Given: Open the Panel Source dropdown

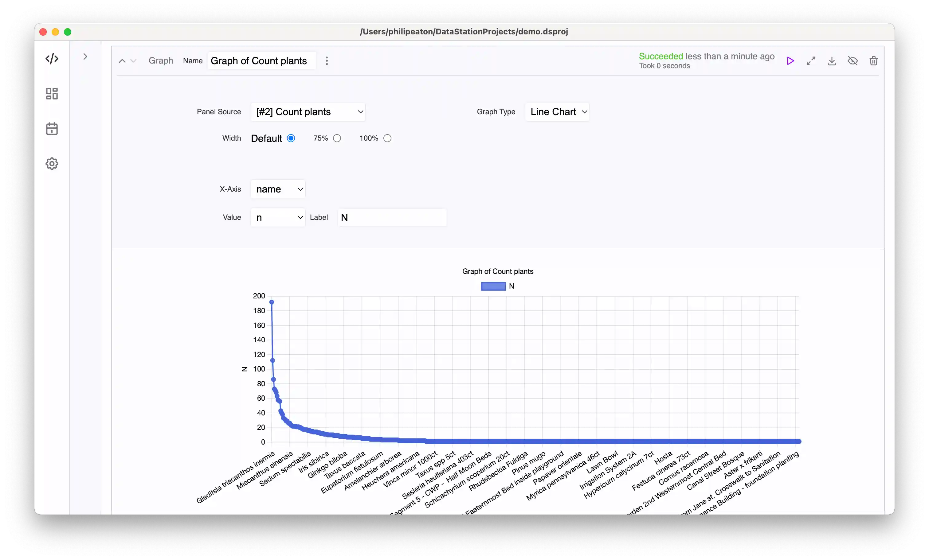Looking at the screenshot, I should [308, 111].
